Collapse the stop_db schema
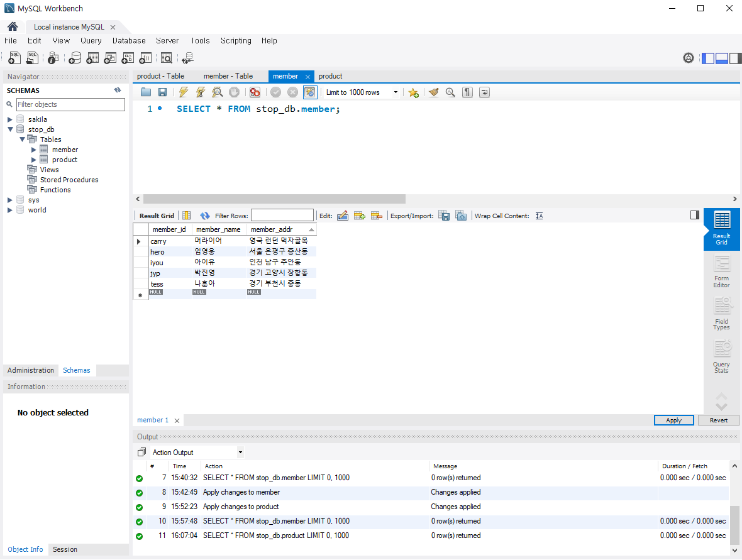 [x=10, y=129]
